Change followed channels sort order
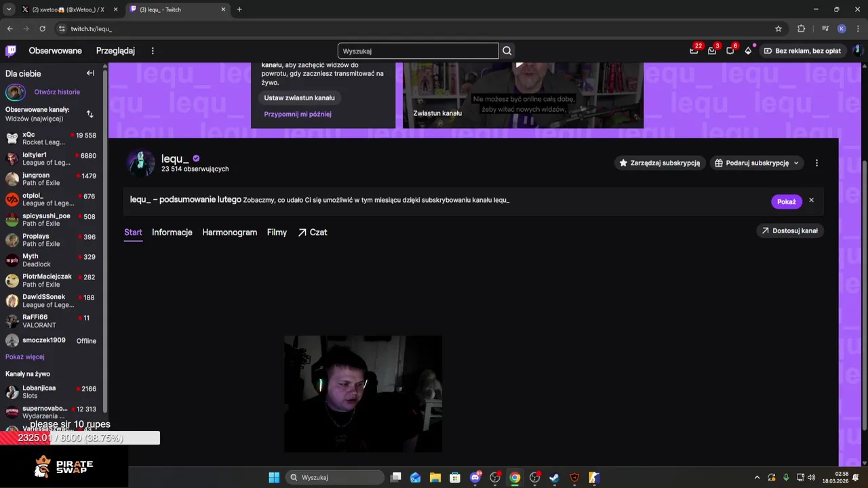The image size is (868, 488). 90,114
